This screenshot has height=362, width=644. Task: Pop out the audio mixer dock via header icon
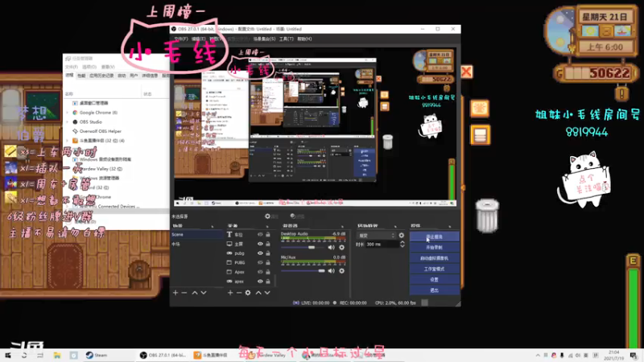[x=342, y=226]
